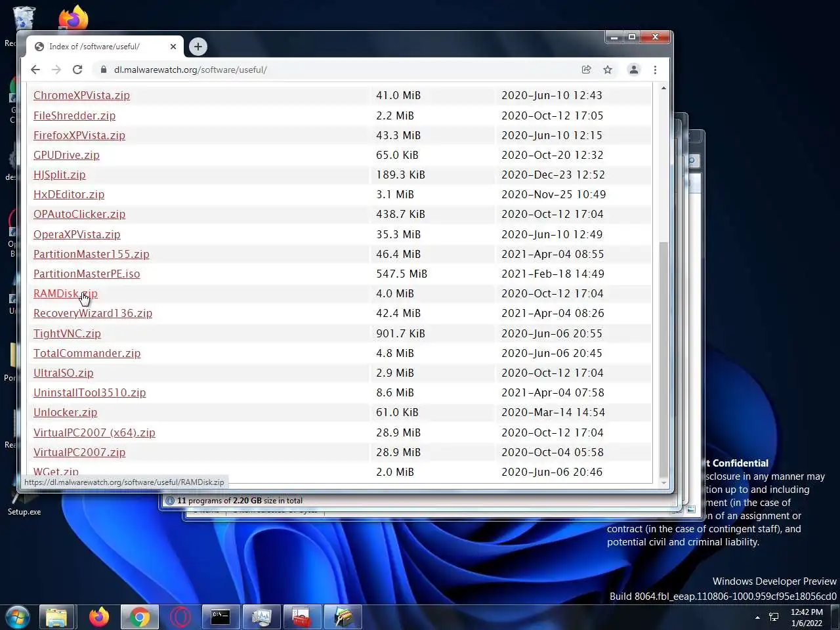Click the RAMDisk.zip link
This screenshot has width=840, height=630.
coord(65,293)
